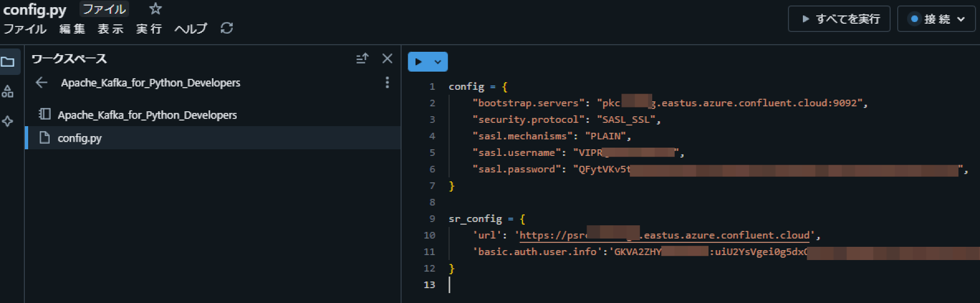Click the ワークスペース panel heading
Screen dimensions: 980x303
click(x=69, y=58)
